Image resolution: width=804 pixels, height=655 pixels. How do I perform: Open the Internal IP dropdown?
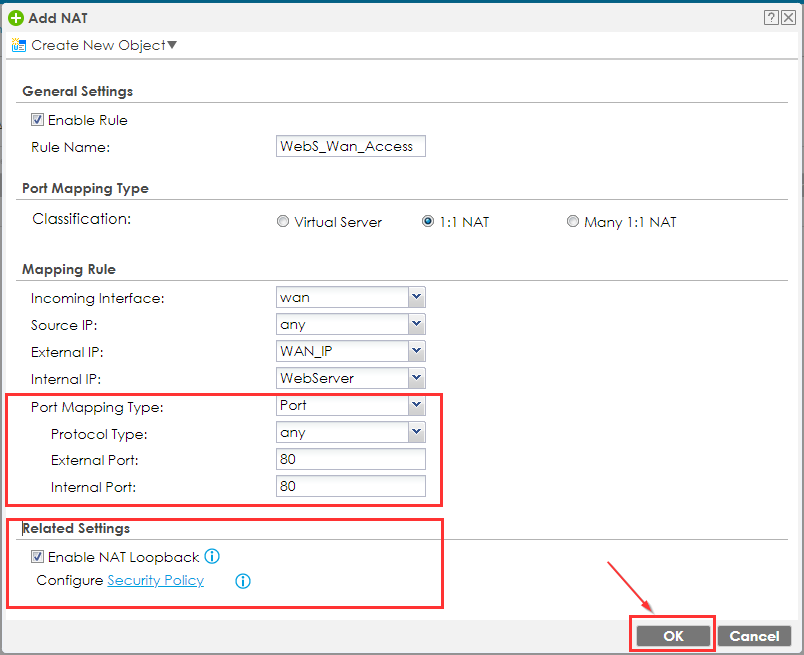coord(416,378)
